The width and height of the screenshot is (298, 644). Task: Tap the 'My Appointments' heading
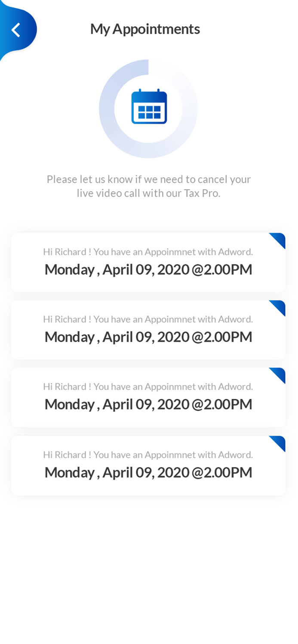pos(145,28)
